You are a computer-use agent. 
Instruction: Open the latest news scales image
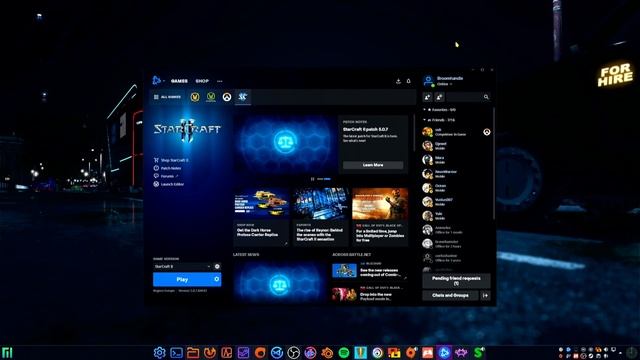(280, 282)
